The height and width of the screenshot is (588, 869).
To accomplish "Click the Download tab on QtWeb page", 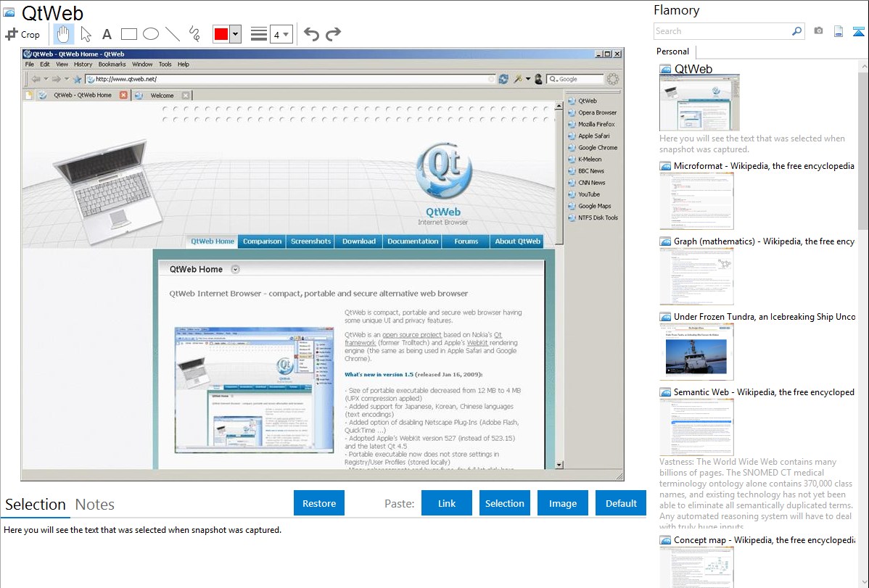I will click(x=358, y=241).
